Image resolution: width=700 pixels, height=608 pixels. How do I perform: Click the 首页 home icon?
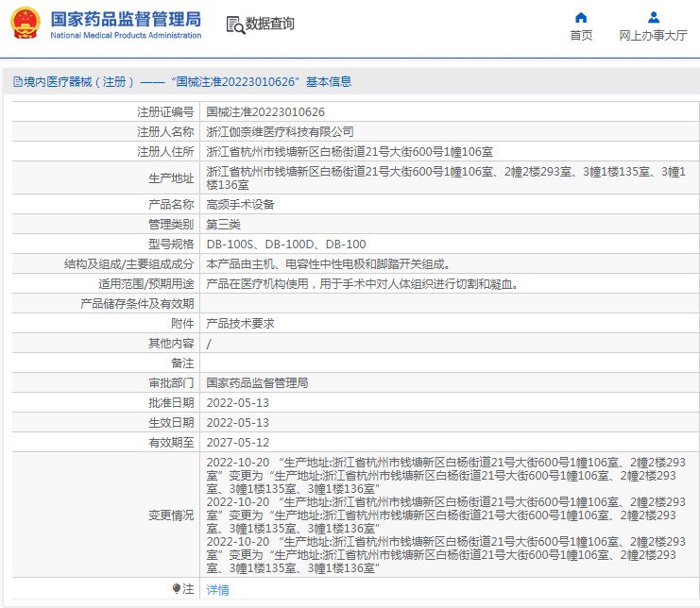581,17
